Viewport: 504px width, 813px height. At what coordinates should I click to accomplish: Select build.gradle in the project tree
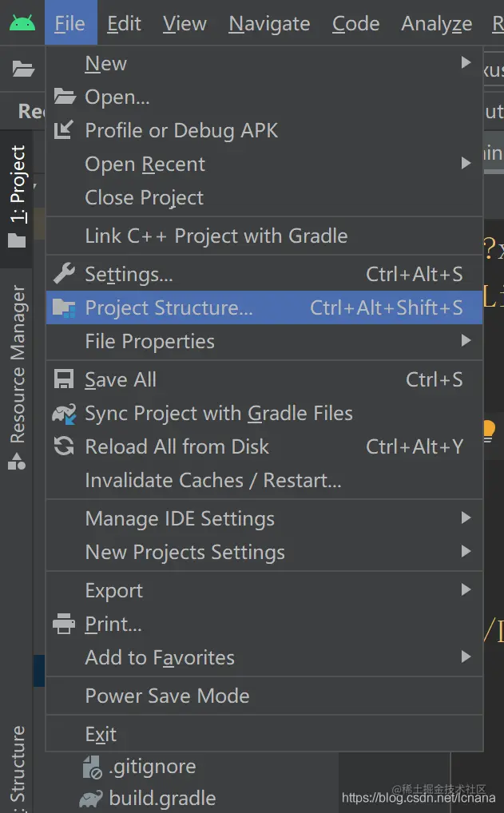162,798
